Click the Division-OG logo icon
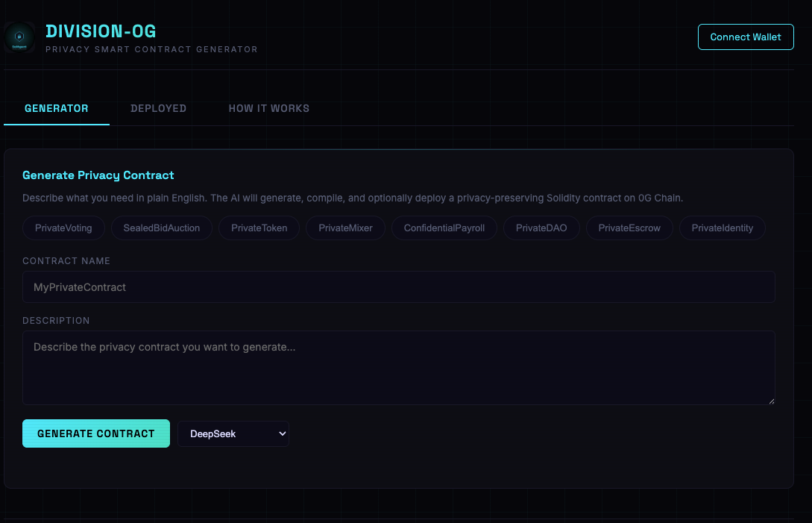The width and height of the screenshot is (812, 523). [19, 37]
